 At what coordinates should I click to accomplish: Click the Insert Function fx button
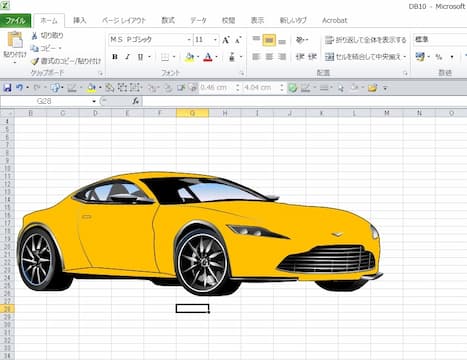135,101
